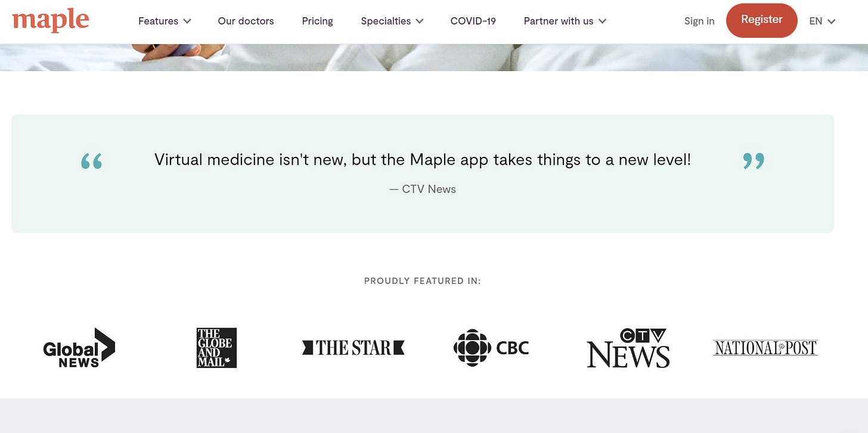Click The Globe and Mail logo
868x433 pixels.
[x=216, y=348]
